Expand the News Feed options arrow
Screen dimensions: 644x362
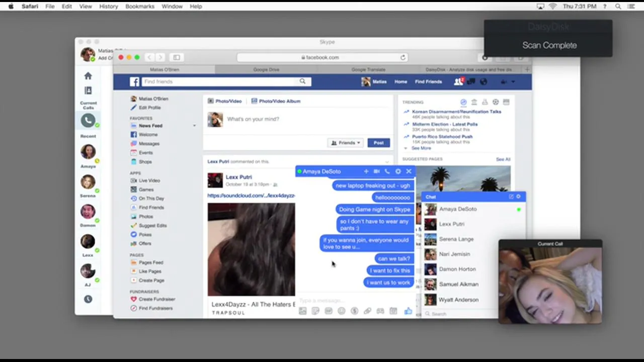point(194,126)
